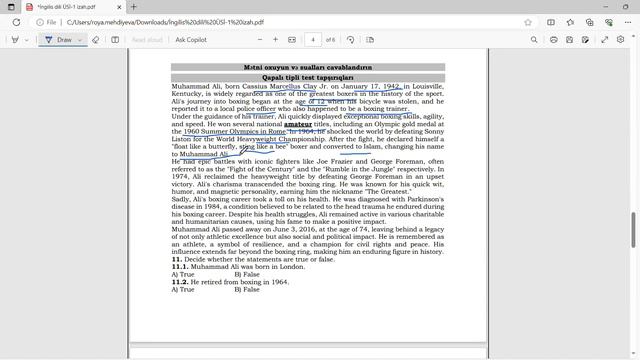Rotate the PDF page
Viewport: 640px width, 360px height.
point(351,40)
